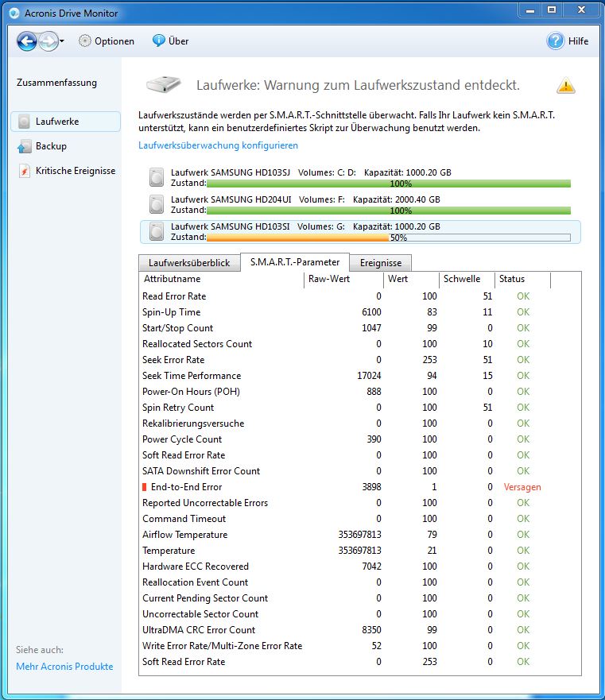Open Mehr Acronis Produkte link

tap(64, 667)
